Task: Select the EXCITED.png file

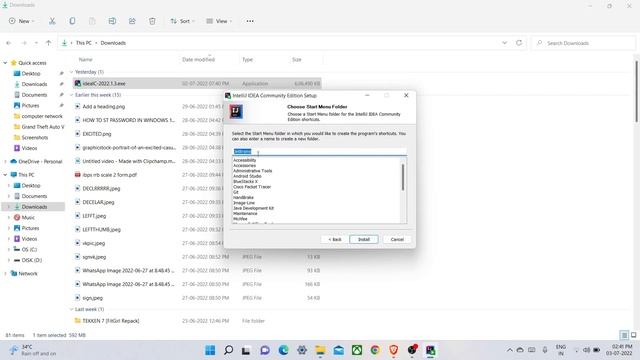Action: click(x=97, y=134)
